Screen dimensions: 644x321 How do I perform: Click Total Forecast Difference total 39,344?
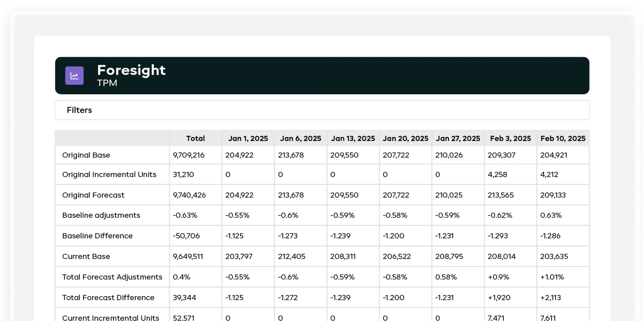[184, 297]
